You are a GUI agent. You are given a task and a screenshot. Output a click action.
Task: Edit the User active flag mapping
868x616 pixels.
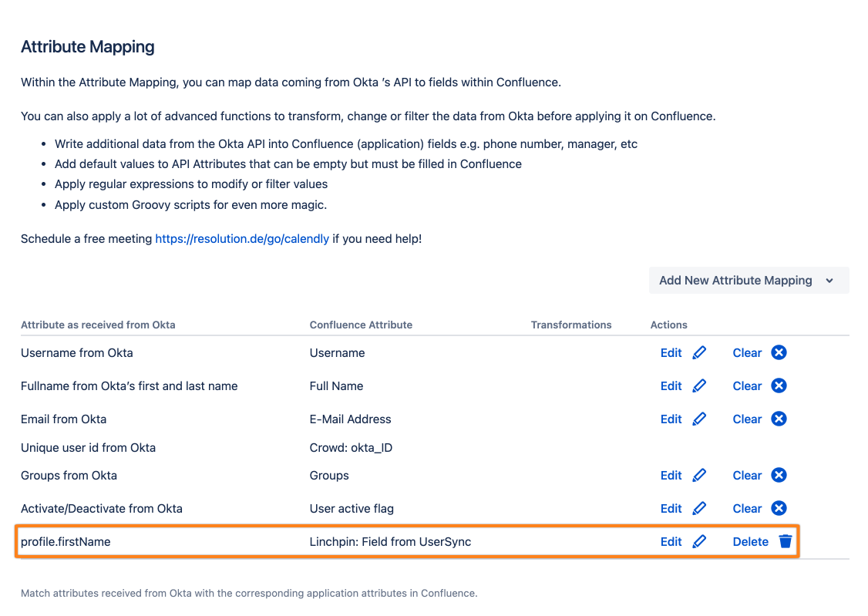point(671,509)
